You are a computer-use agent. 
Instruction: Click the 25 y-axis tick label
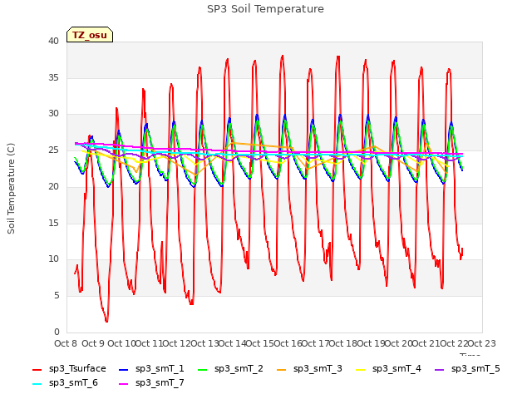point(53,150)
